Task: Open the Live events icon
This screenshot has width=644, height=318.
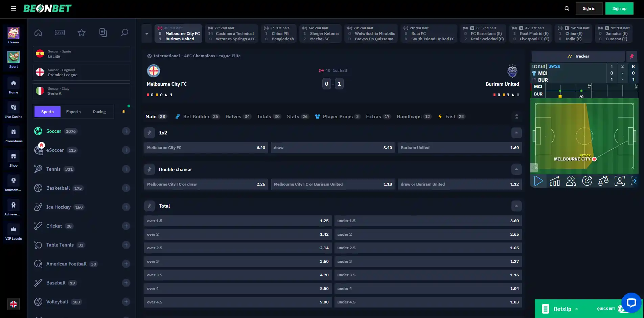Action: tap(60, 33)
